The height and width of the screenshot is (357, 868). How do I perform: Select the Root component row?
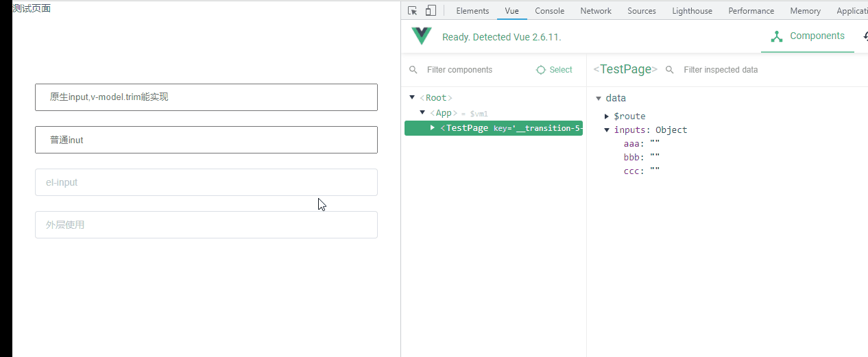pos(494,98)
